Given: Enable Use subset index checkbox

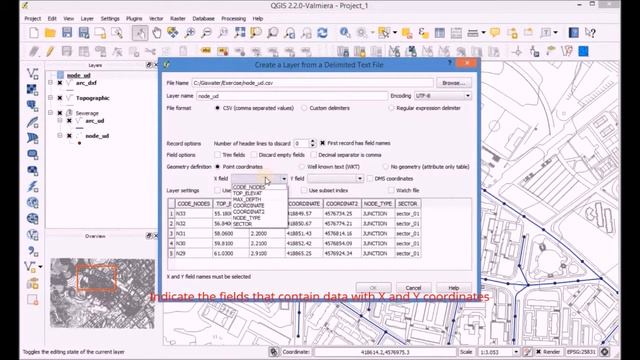Looking at the screenshot, I should (x=304, y=191).
